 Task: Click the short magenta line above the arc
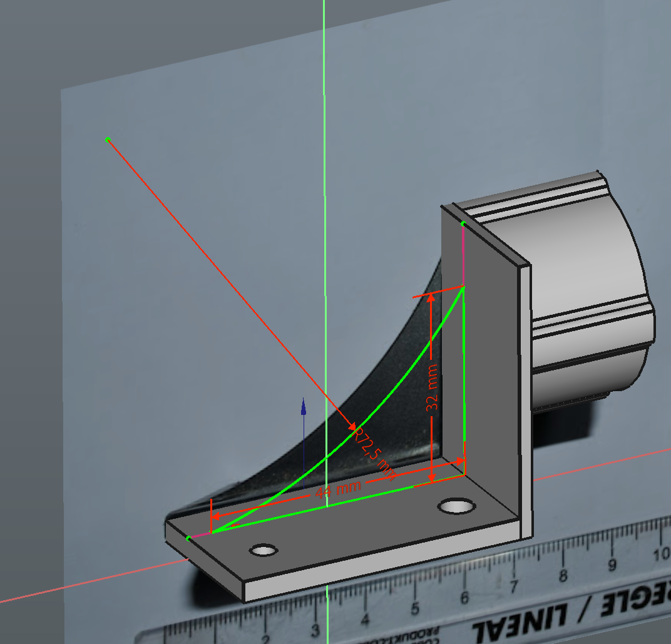(463, 253)
